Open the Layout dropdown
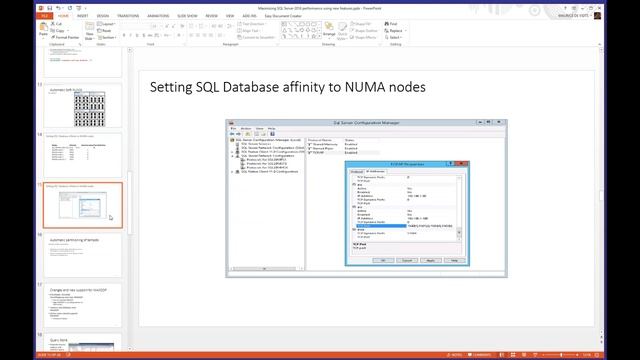The height and width of the screenshot is (360, 640). point(106,24)
